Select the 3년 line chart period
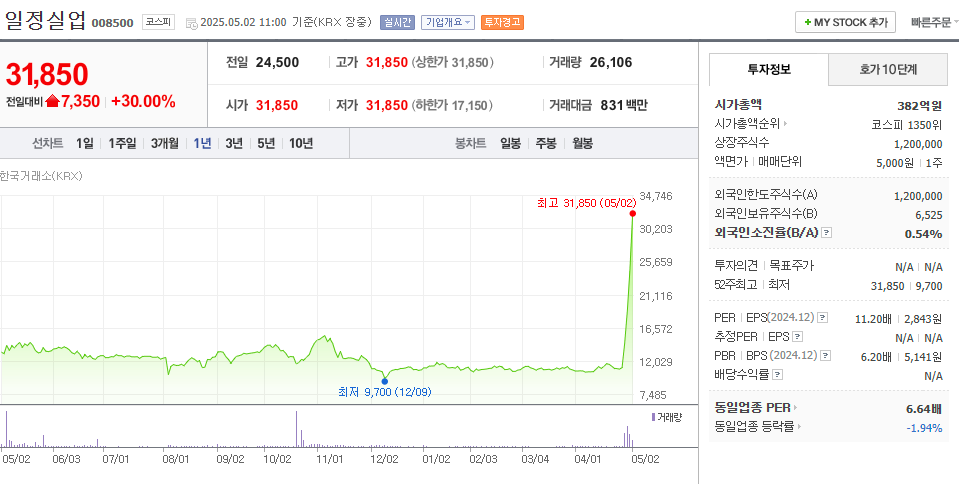 click(234, 143)
